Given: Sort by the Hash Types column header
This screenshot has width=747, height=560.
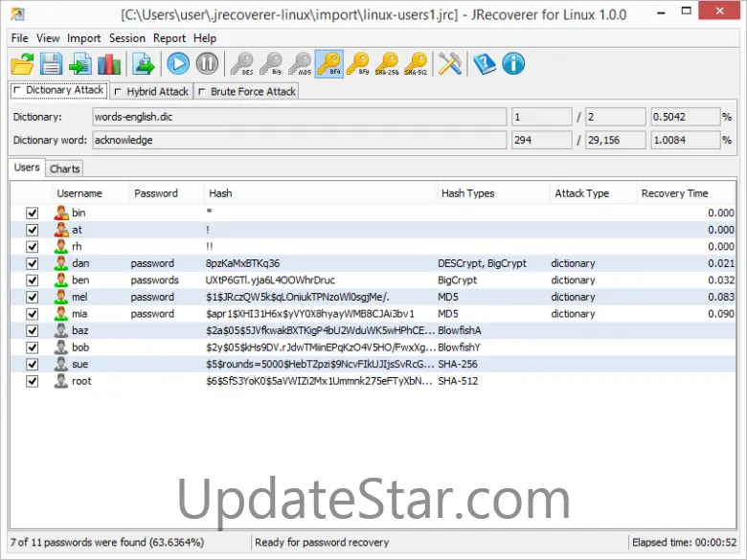Looking at the screenshot, I should [492, 193].
